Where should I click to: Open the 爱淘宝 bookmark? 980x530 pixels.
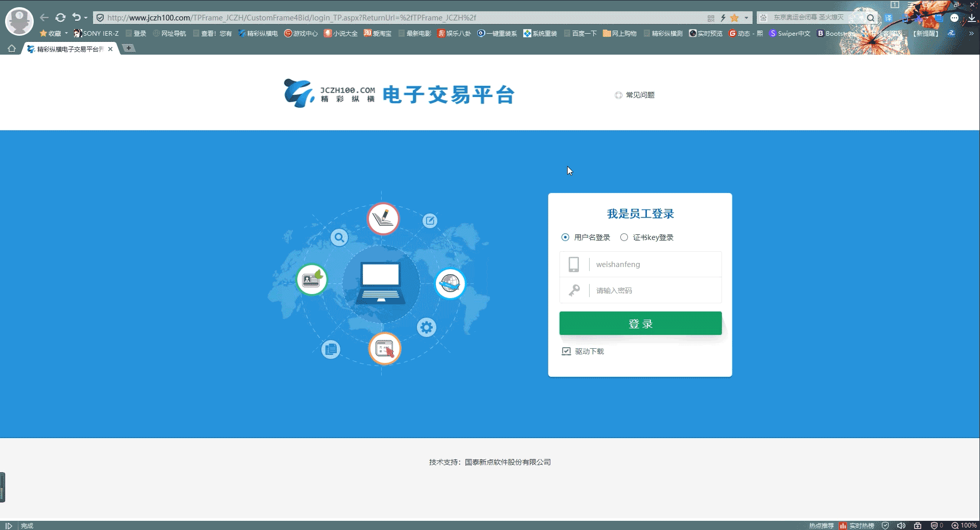point(378,34)
